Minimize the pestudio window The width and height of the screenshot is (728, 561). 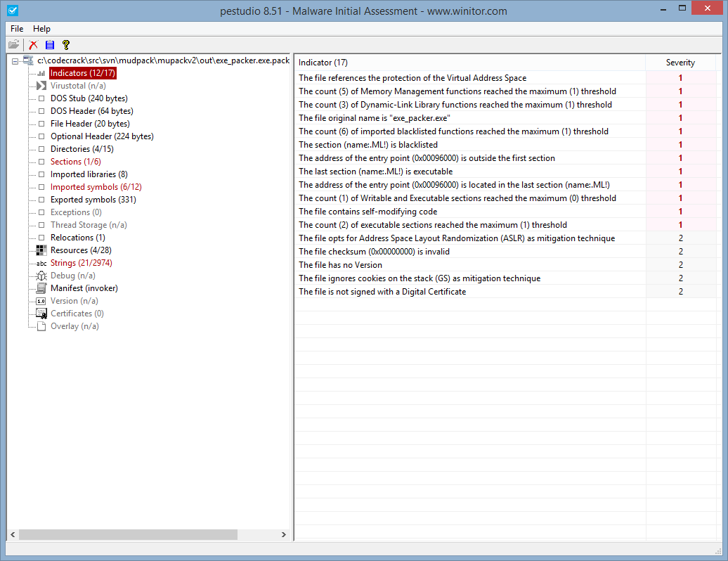pos(663,8)
